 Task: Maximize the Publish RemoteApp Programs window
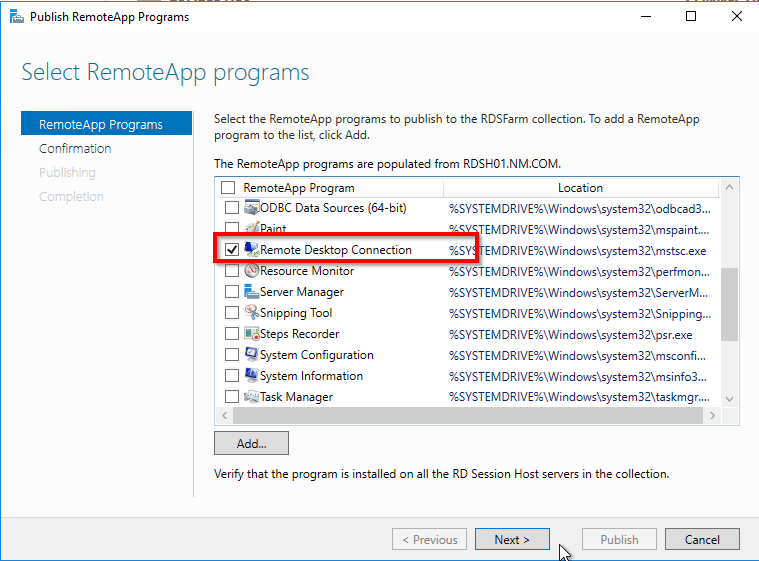coord(691,16)
